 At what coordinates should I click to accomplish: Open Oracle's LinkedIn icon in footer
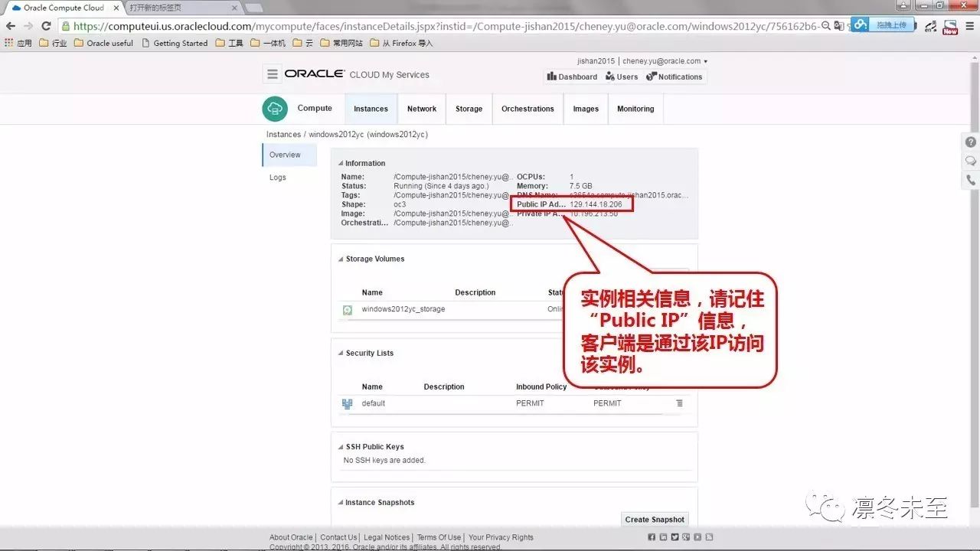point(663,537)
